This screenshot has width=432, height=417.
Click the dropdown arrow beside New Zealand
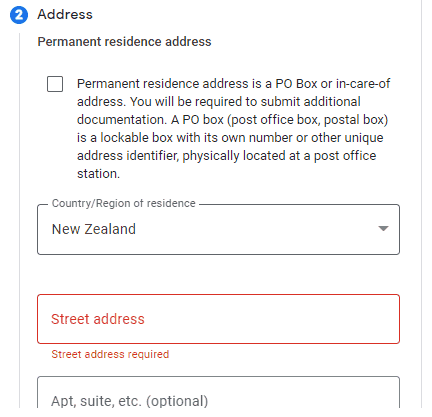coord(383,229)
